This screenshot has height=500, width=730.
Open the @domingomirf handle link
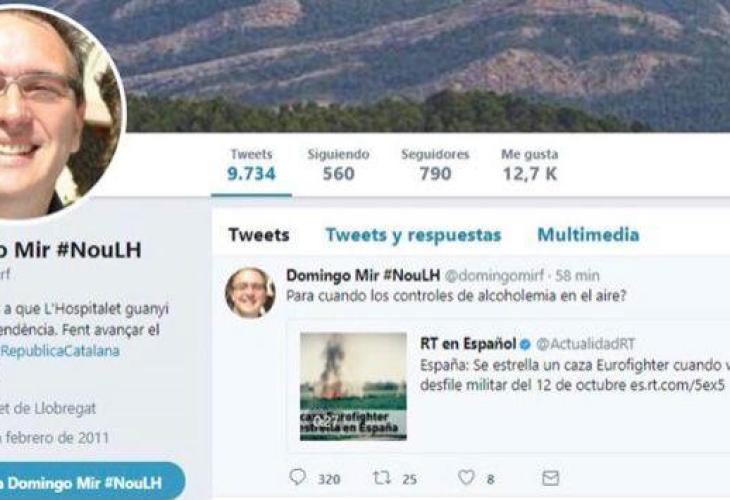494,276
